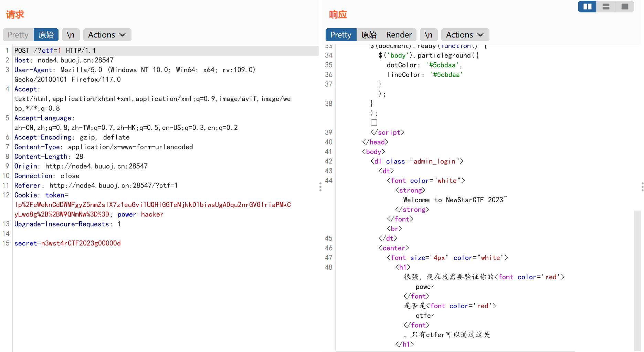Select the response panel 原始 tab
This screenshot has height=352, width=644.
point(369,35)
